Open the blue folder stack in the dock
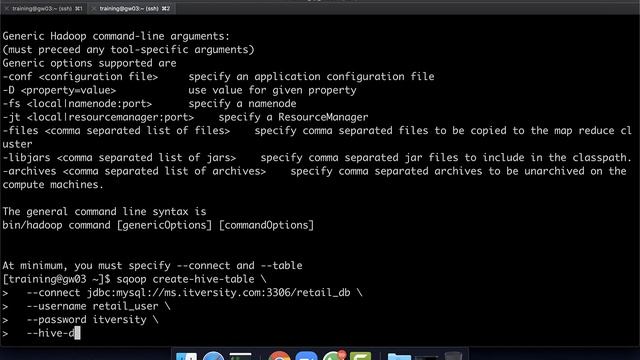The image size is (640, 360). pyautogui.click(x=399, y=357)
